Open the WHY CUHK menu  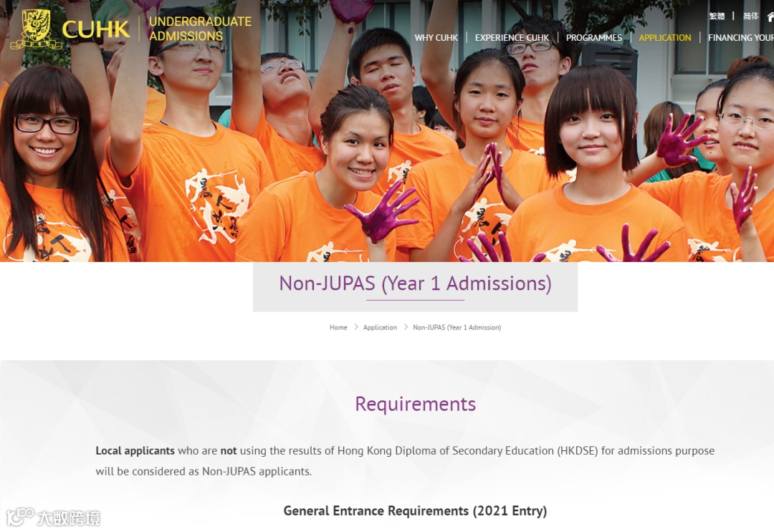point(436,37)
